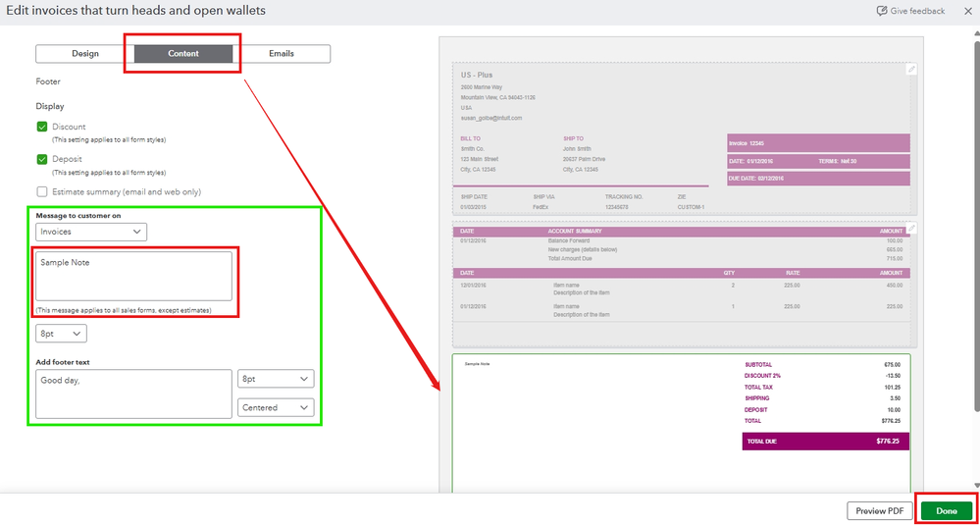The width and height of the screenshot is (980, 525).
Task: Click the Good day footer text box
Action: (133, 394)
